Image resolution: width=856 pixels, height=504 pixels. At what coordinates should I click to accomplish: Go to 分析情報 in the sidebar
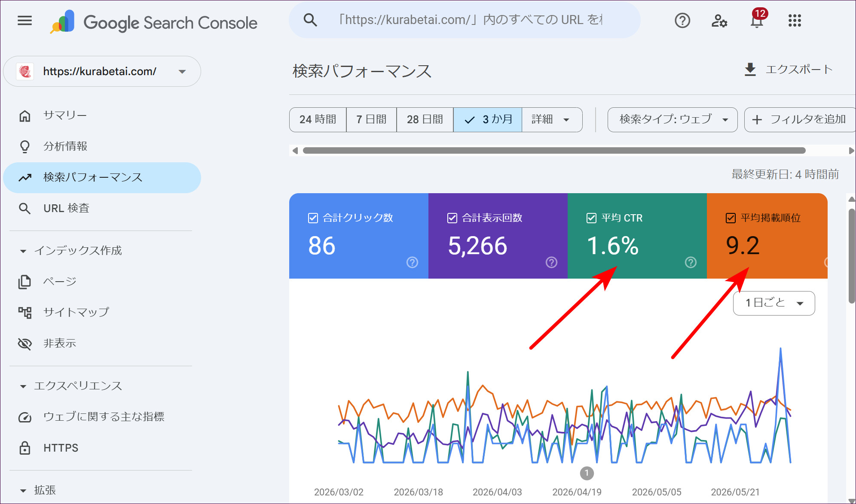(x=102, y=146)
